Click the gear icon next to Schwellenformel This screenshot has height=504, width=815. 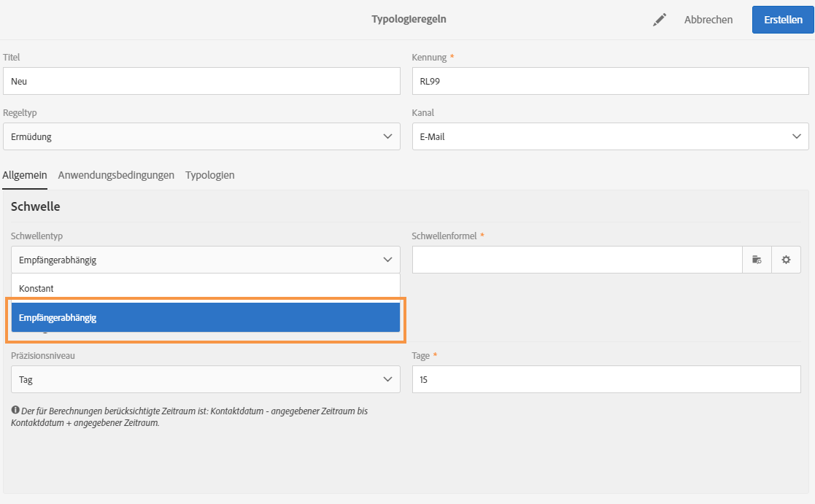tap(786, 260)
